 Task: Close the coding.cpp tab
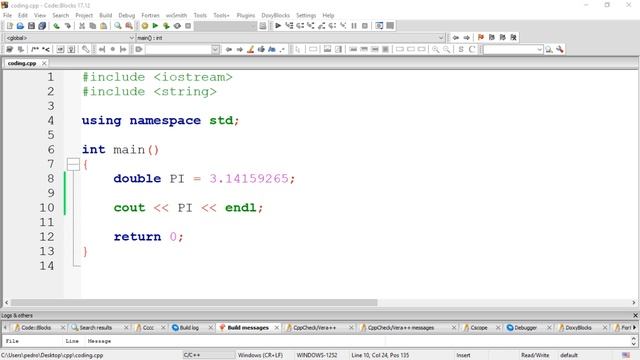pos(44,63)
